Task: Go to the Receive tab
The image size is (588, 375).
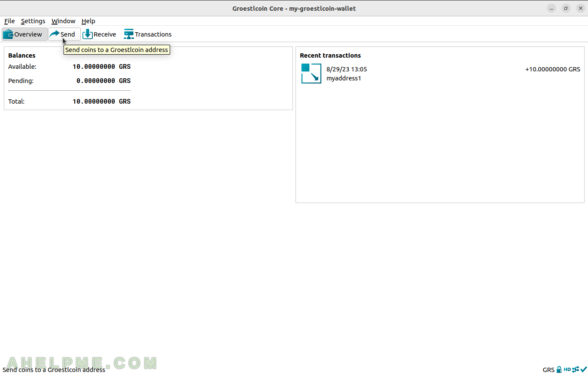Action: tap(99, 34)
